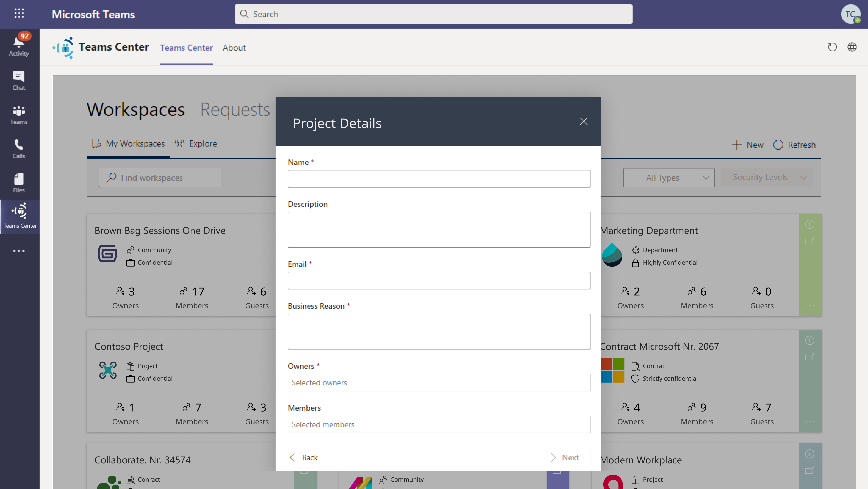
Task: Click the New workspace button
Action: pyautogui.click(x=748, y=145)
